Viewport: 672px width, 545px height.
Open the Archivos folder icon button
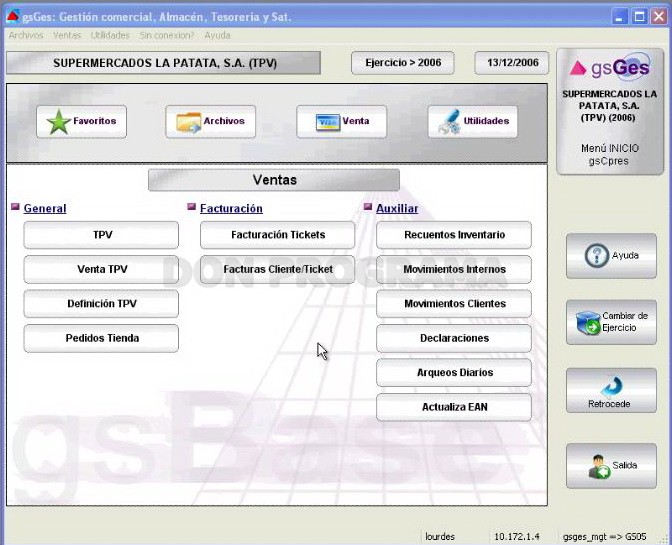188,122
